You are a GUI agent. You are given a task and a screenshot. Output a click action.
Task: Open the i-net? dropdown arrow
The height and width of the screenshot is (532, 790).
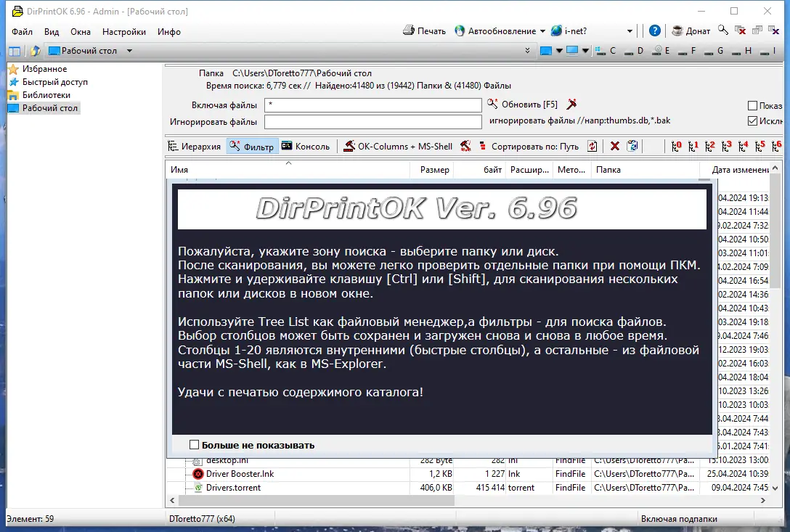click(630, 31)
